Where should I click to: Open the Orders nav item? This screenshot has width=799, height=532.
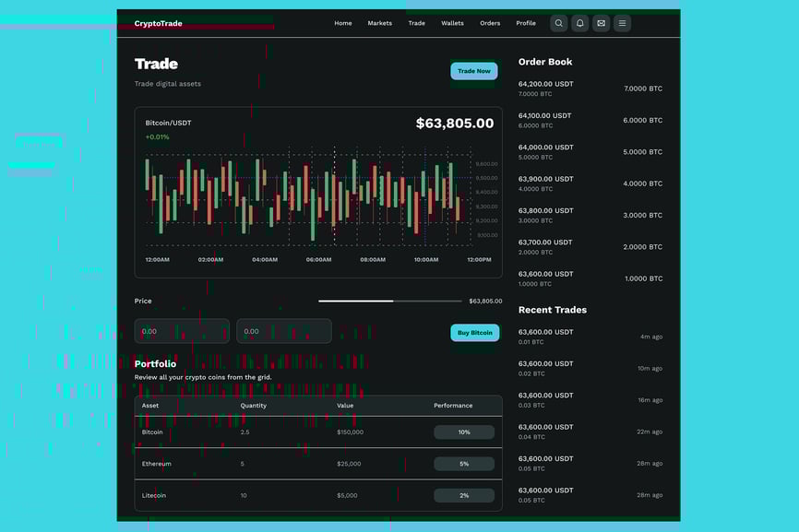coord(489,23)
